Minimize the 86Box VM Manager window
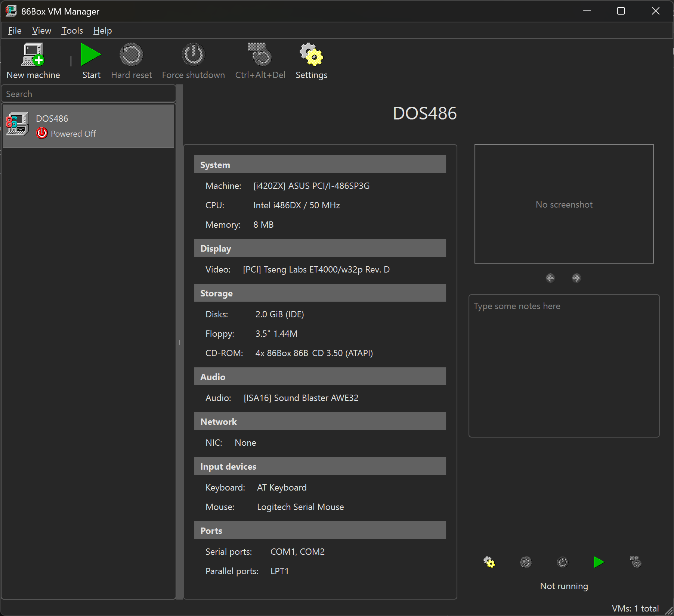This screenshot has height=616, width=674. click(x=587, y=11)
